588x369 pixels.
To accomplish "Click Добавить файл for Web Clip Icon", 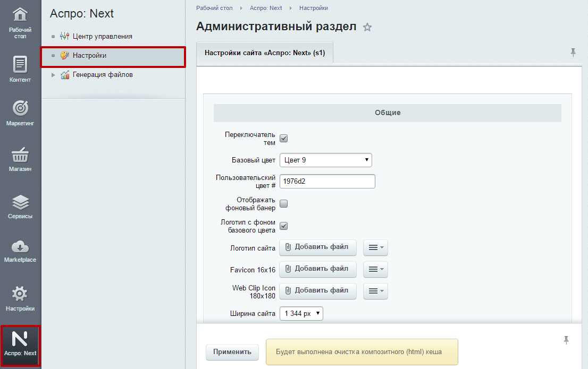I will coord(317,291).
